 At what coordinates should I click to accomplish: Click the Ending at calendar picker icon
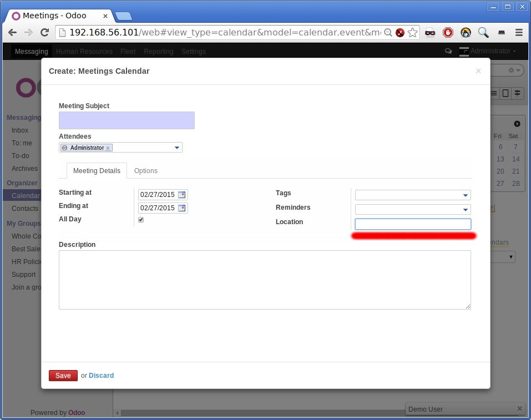point(182,208)
